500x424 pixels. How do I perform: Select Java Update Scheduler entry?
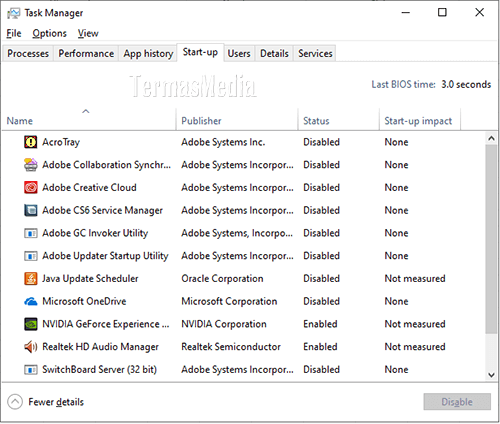pyautogui.click(x=90, y=278)
